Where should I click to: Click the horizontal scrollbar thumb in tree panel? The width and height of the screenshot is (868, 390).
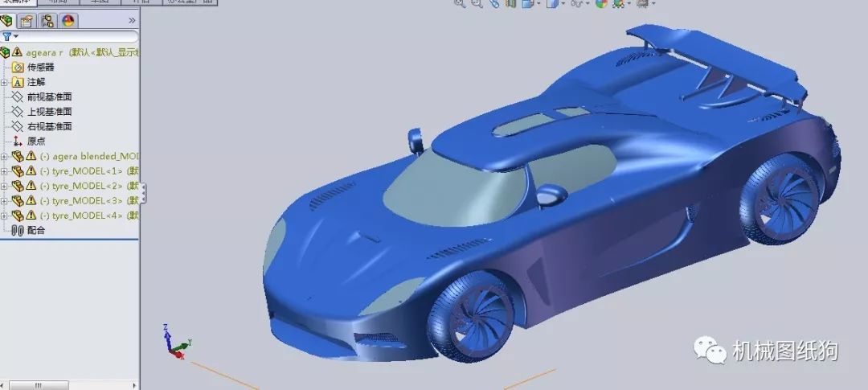(39, 385)
